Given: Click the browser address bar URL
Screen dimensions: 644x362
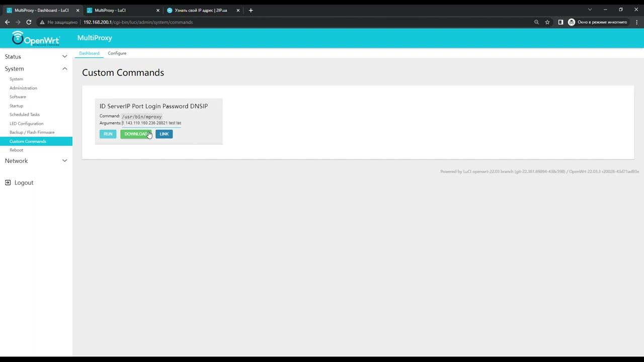Looking at the screenshot, I should click(x=138, y=22).
